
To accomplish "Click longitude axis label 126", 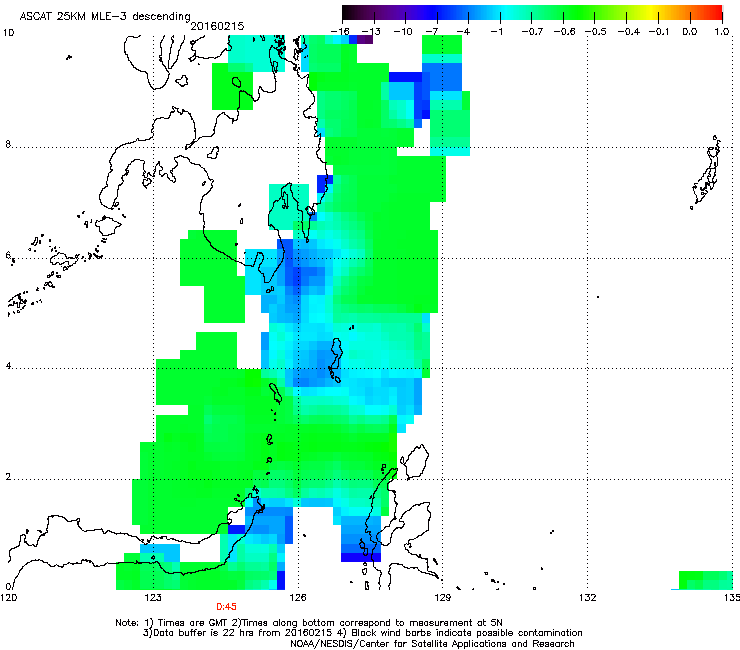I will point(298,598).
